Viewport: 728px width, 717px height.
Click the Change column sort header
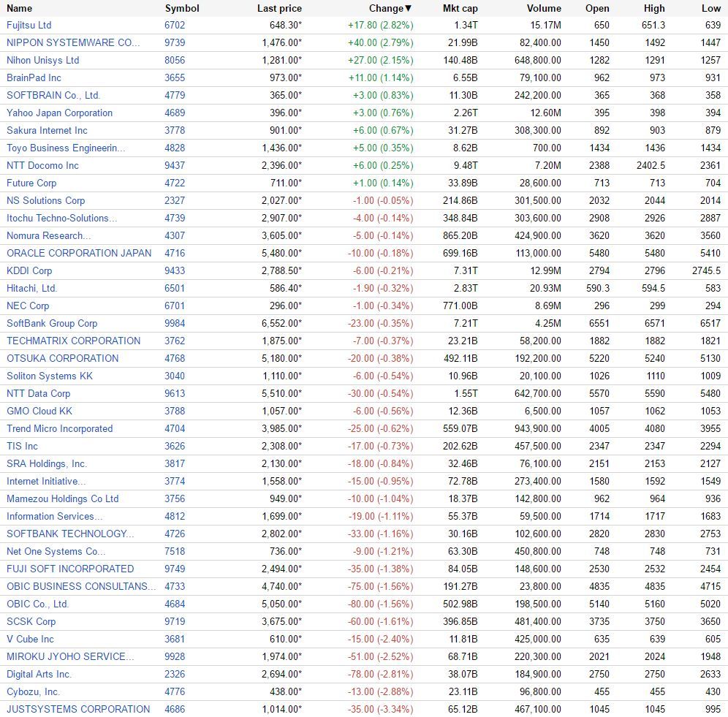point(390,8)
